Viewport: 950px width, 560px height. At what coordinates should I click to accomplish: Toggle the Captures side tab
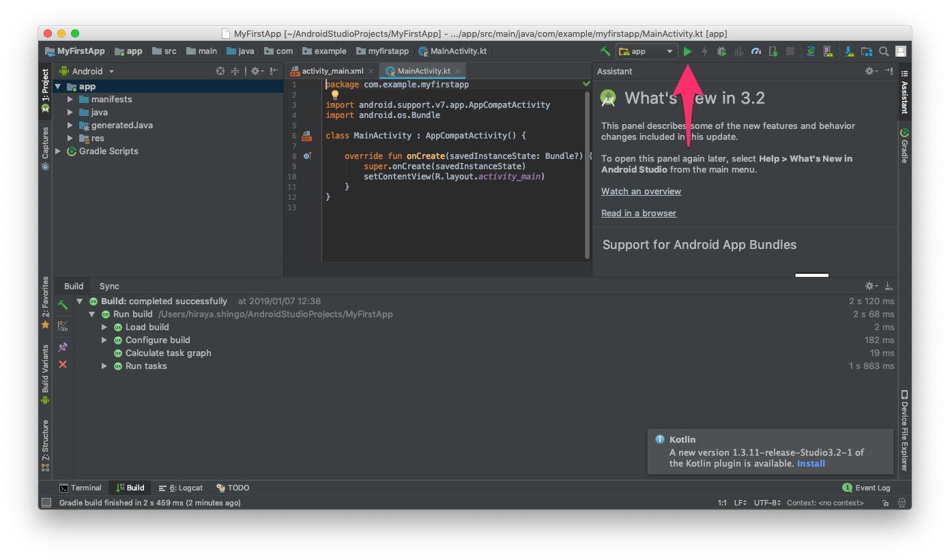click(x=45, y=148)
